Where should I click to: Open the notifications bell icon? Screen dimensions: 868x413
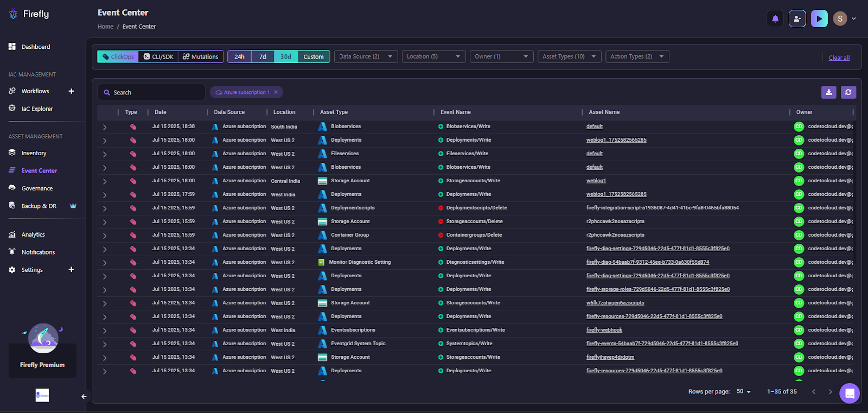[775, 18]
